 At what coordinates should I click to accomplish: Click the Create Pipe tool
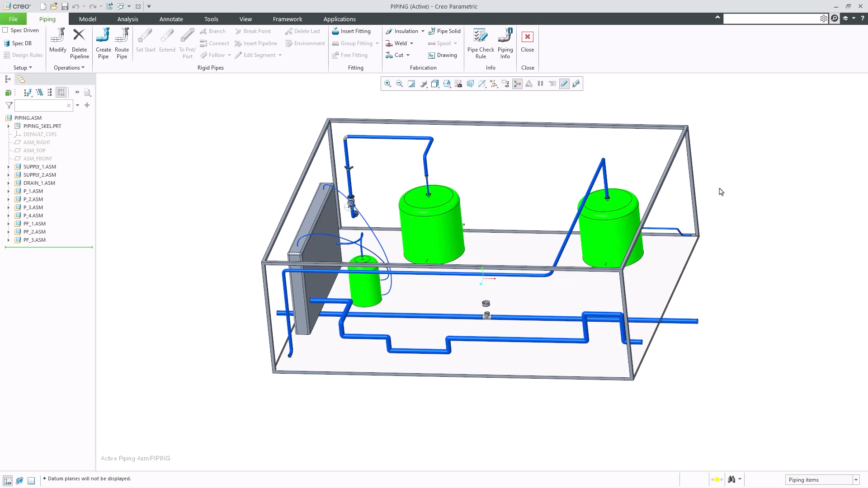point(103,43)
